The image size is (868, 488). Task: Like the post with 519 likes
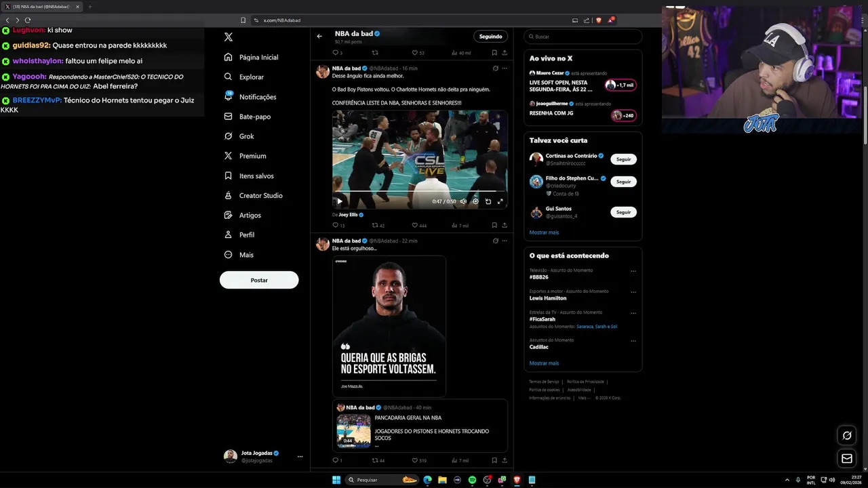[x=419, y=460]
